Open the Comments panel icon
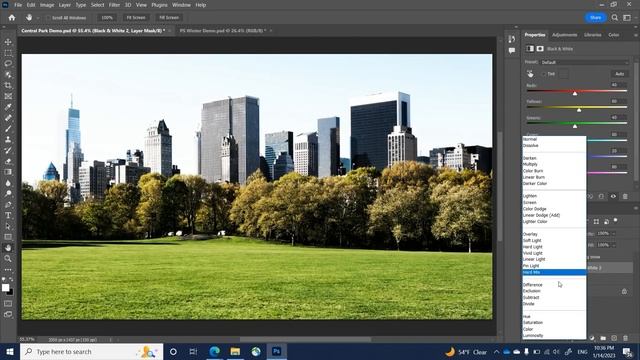 [x=512, y=51]
